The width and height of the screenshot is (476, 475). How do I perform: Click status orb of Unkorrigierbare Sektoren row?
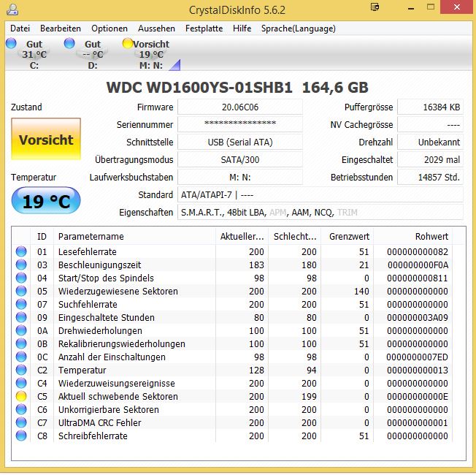(x=21, y=409)
